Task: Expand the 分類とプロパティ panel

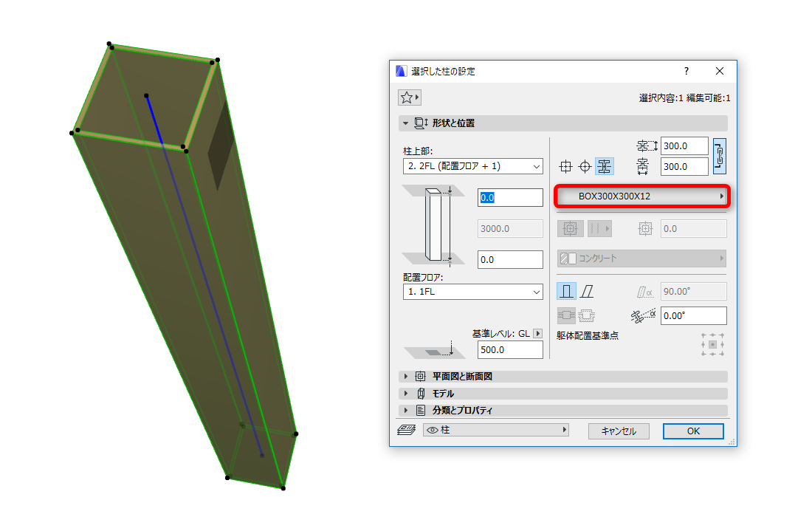Action: click(x=405, y=411)
